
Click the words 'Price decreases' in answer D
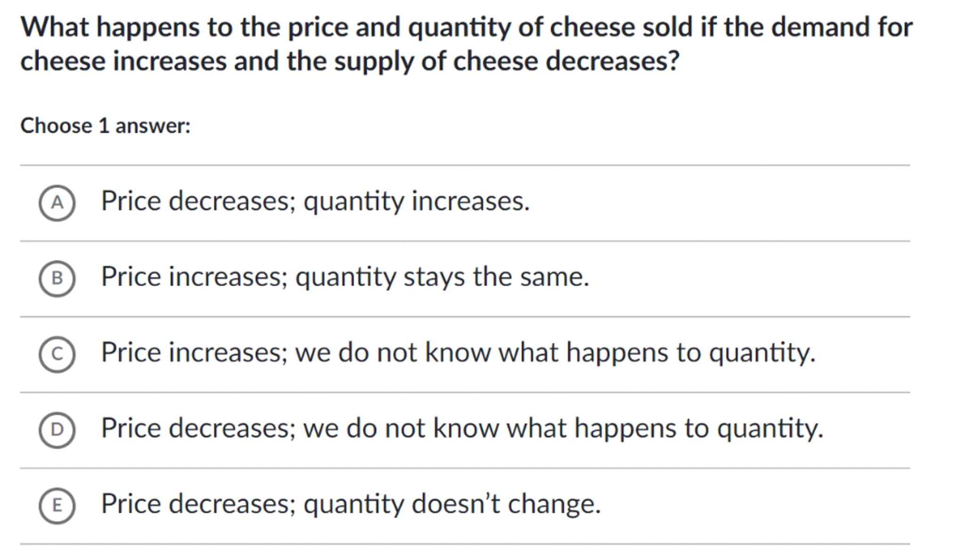click(198, 428)
